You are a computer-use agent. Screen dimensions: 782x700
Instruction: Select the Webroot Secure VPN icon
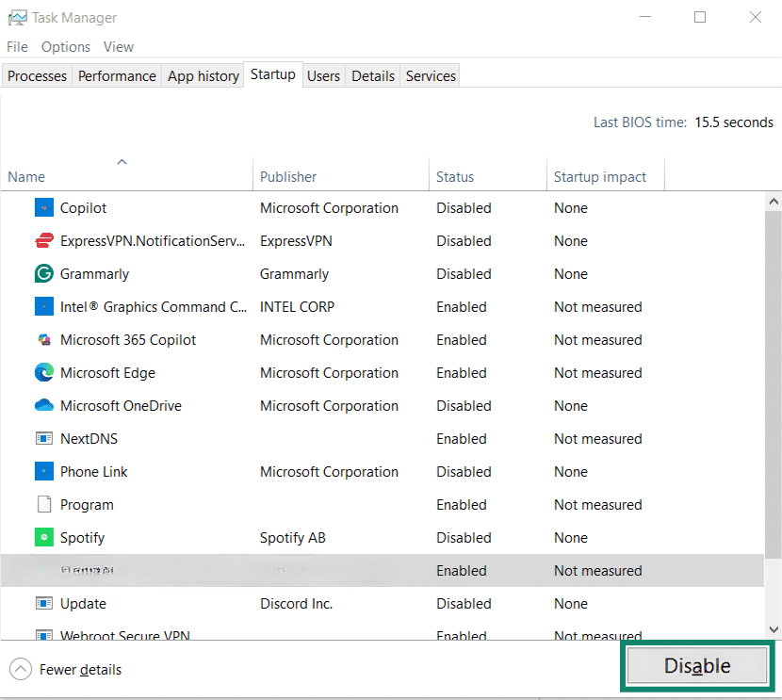[43, 635]
